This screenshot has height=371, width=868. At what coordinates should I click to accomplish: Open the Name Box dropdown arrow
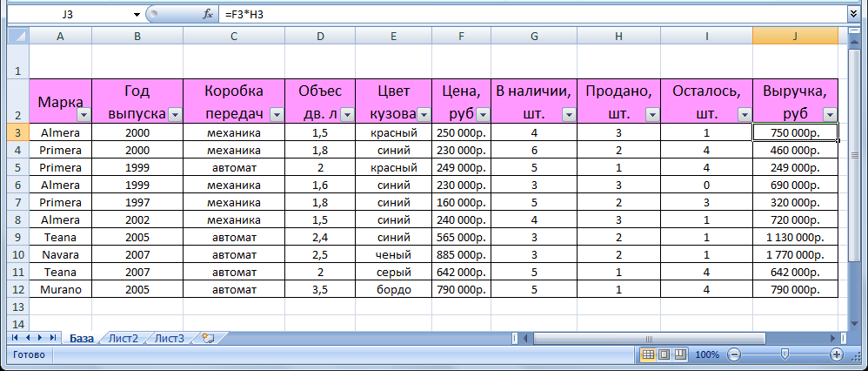click(137, 15)
